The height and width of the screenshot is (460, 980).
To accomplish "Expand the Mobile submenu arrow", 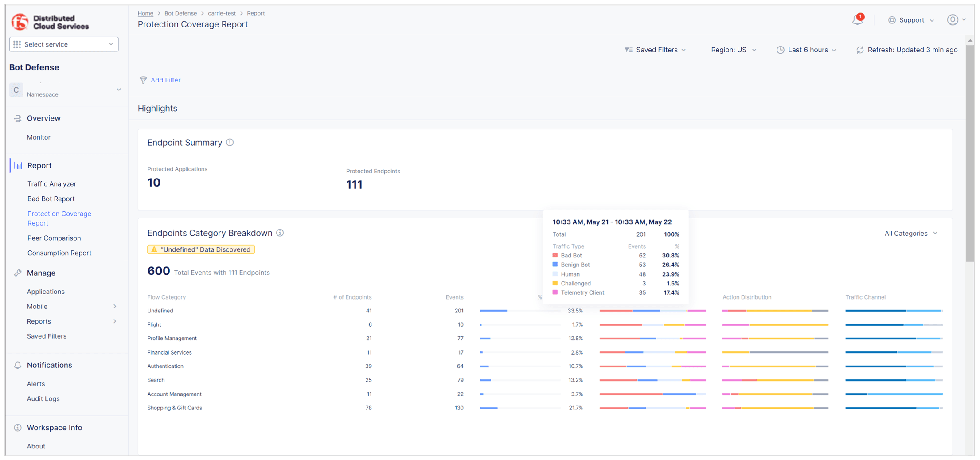I will pos(115,307).
